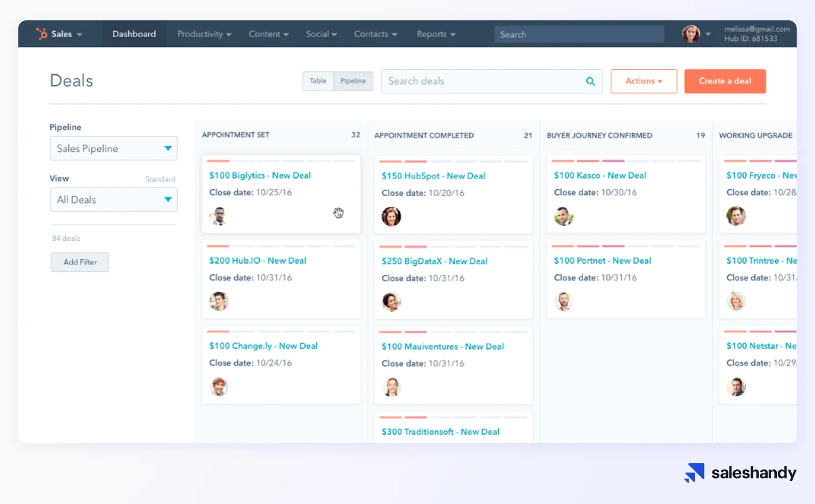Open the $250 BigDataX - New Deal link

coord(434,261)
